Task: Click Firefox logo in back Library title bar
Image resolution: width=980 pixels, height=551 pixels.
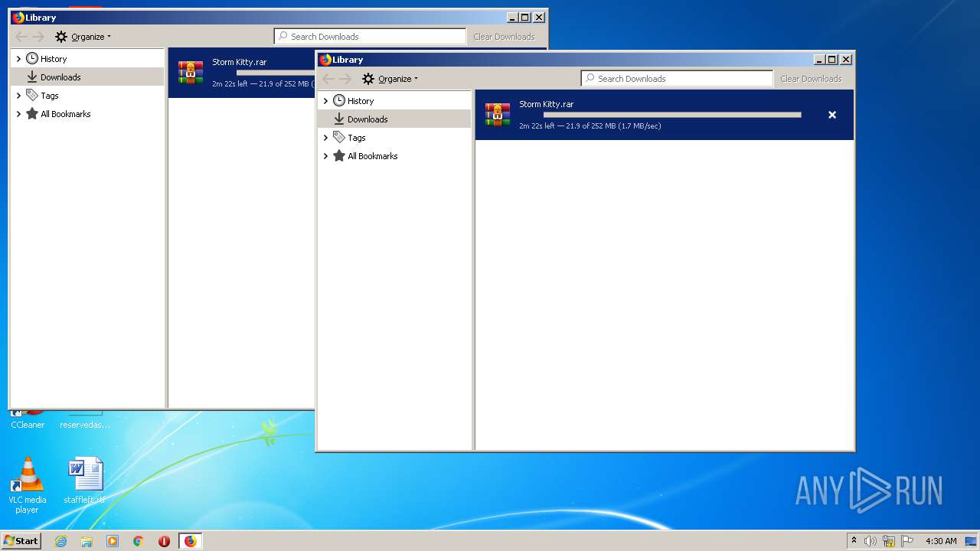Action: [18, 18]
